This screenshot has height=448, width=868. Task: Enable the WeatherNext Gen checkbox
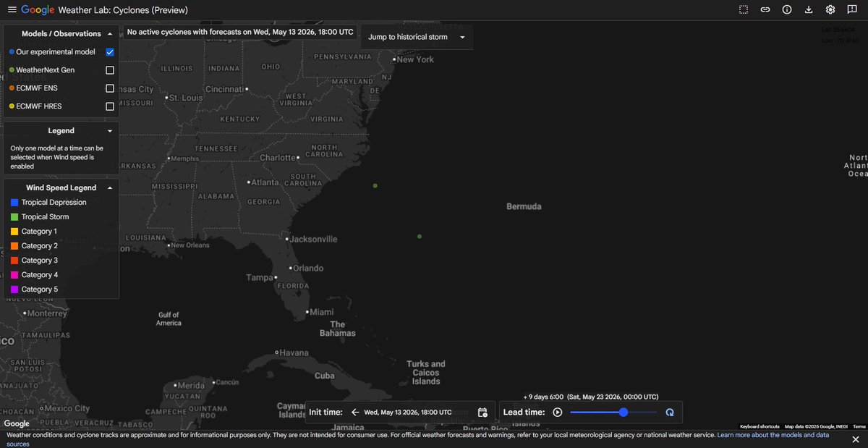point(110,70)
